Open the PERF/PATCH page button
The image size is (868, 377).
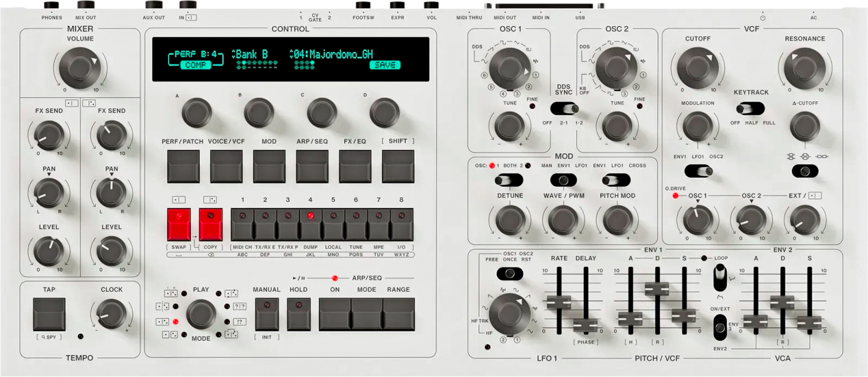[183, 166]
